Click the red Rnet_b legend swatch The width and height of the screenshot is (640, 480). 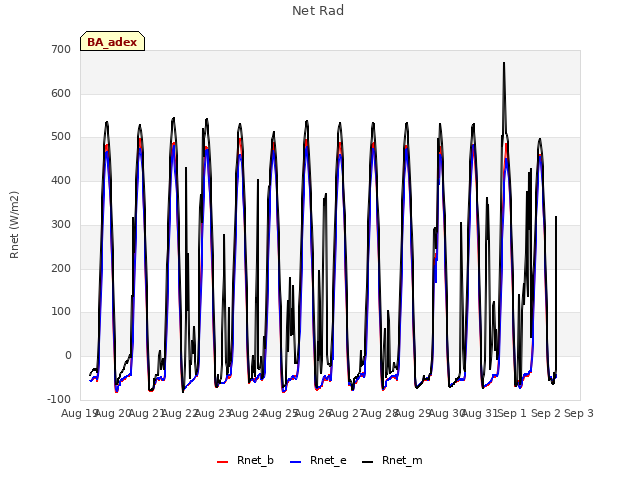click(222, 462)
